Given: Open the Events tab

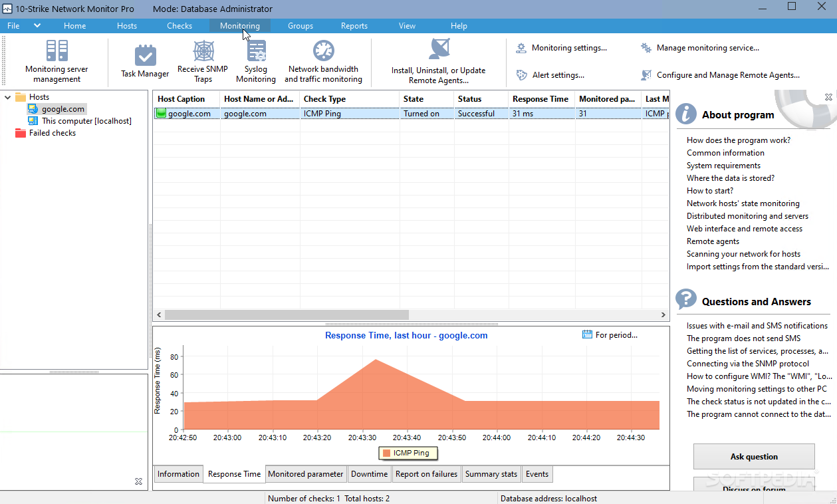Looking at the screenshot, I should click(537, 474).
